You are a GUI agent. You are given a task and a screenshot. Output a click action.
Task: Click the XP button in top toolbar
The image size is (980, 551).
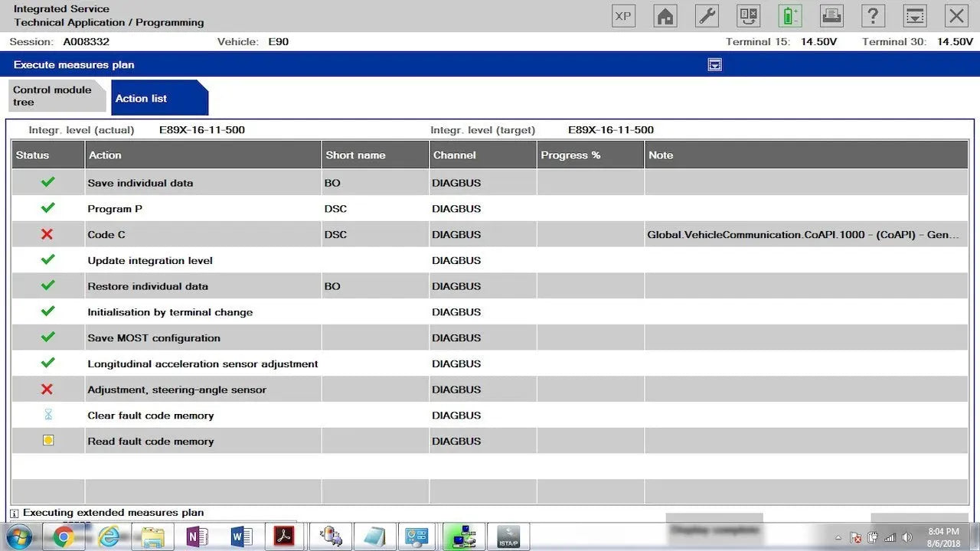[x=623, y=16]
